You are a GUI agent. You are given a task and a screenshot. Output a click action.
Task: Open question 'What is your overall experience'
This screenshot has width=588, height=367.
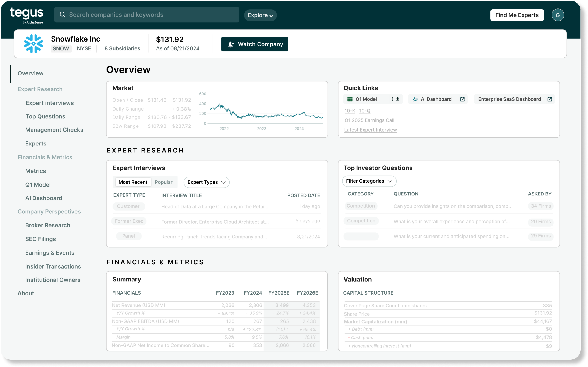[451, 221]
